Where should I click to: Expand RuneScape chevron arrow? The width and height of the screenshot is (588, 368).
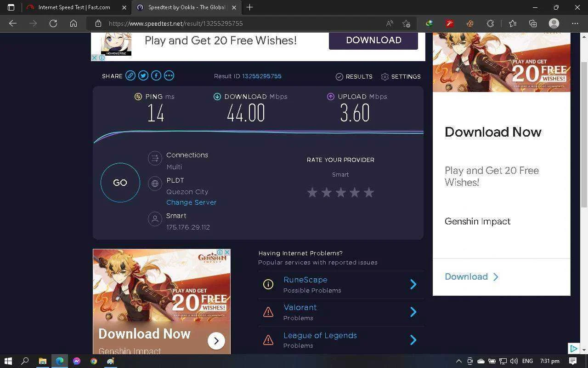pos(413,284)
